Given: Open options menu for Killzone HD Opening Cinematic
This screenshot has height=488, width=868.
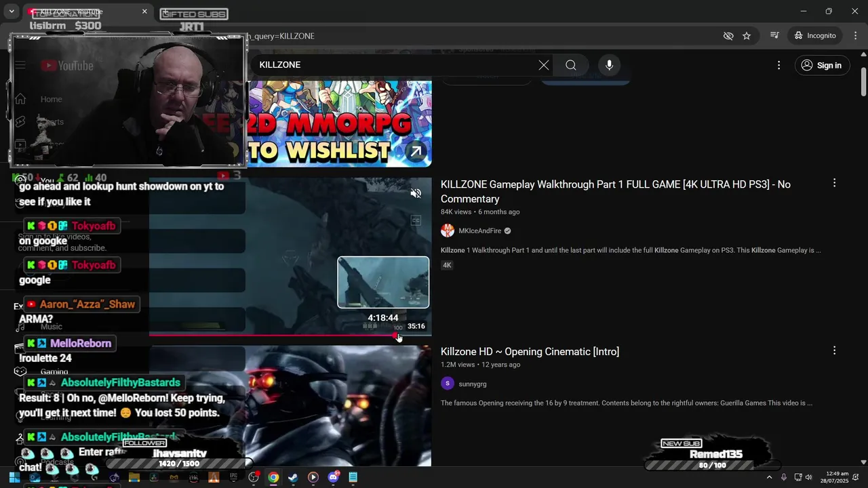Looking at the screenshot, I should (834, 350).
